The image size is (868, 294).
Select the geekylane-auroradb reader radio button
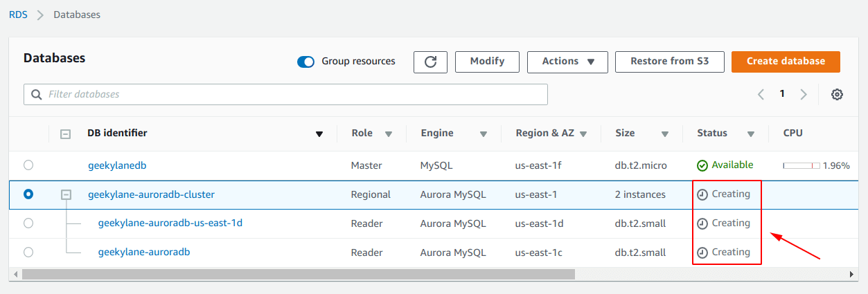tap(28, 252)
